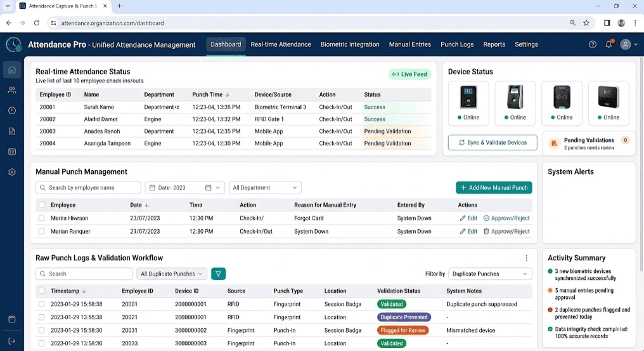
Task: Open the Filter by Duplicate Punches dropdown
Action: [x=490, y=274]
